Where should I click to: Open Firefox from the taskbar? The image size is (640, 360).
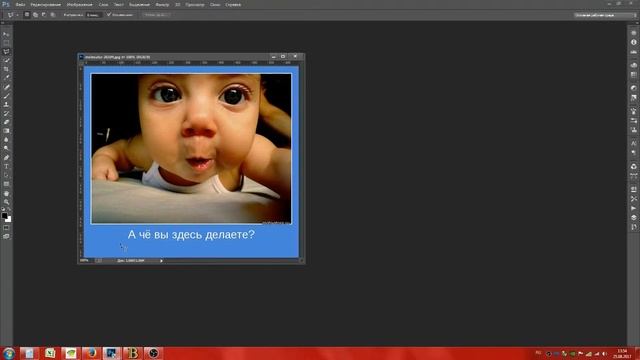click(91, 353)
